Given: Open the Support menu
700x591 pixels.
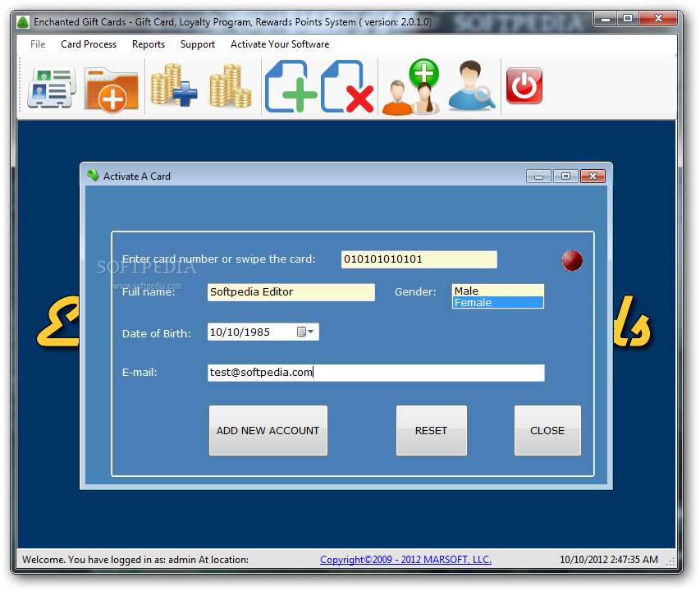Looking at the screenshot, I should 197,44.
